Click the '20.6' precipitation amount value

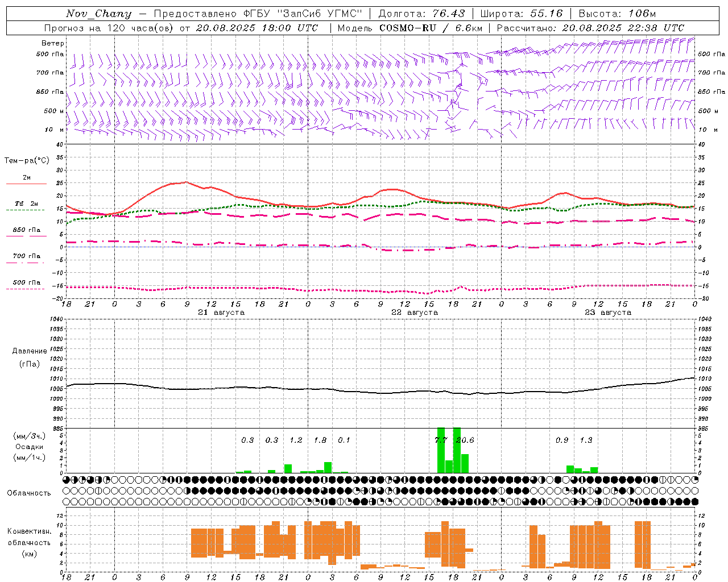pos(465,440)
